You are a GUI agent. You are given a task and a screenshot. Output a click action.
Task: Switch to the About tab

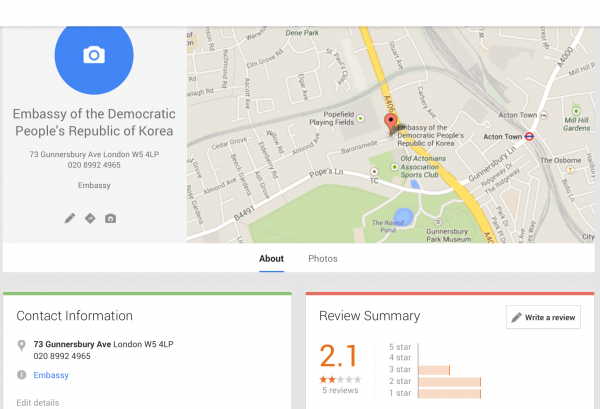pyautogui.click(x=271, y=259)
